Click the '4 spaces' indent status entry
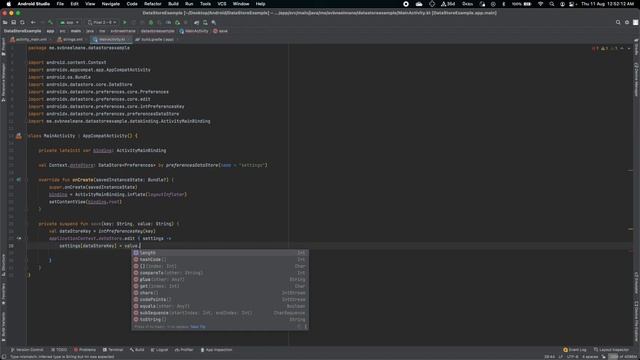 (590, 357)
